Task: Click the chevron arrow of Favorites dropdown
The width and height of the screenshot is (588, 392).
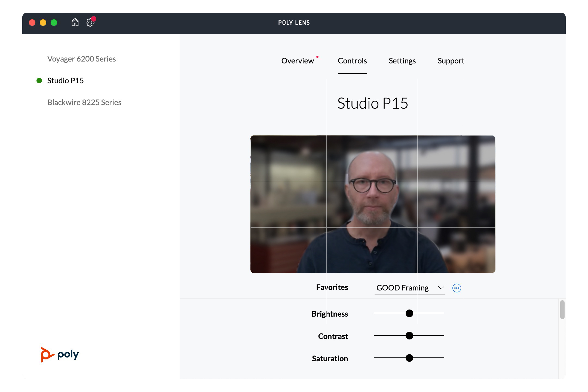Action: [441, 288]
